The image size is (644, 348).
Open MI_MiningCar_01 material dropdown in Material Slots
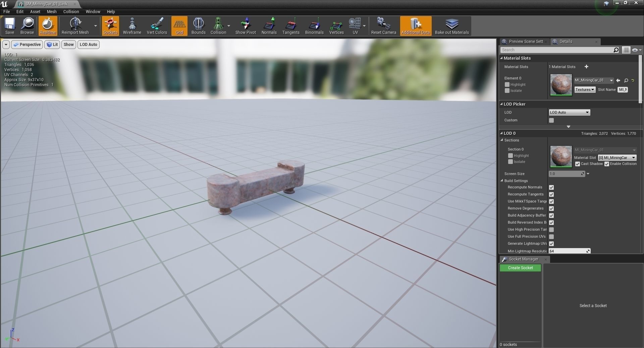(x=594, y=80)
